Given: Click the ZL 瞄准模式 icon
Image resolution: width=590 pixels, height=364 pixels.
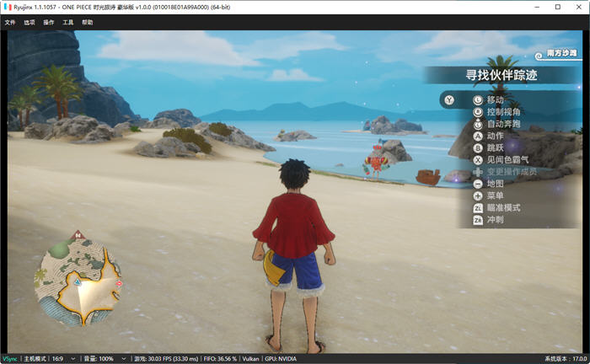Looking at the screenshot, I should (478, 208).
